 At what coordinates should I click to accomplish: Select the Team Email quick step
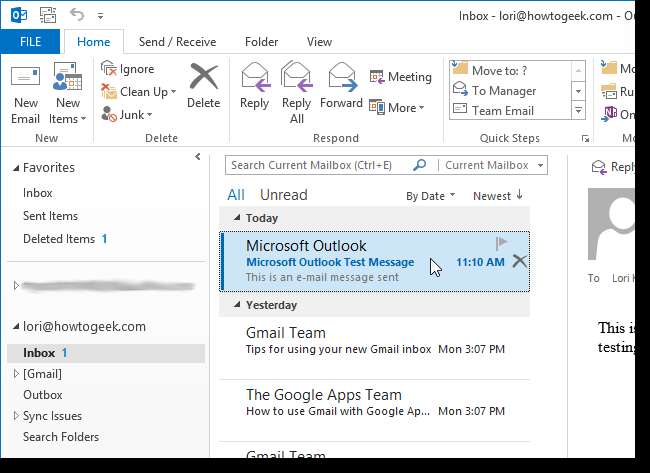[x=502, y=111]
